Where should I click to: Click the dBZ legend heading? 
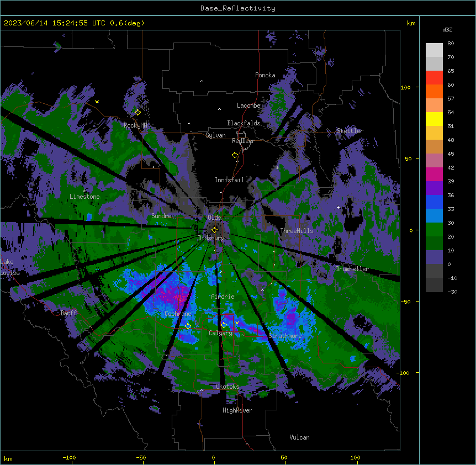pyautogui.click(x=447, y=30)
